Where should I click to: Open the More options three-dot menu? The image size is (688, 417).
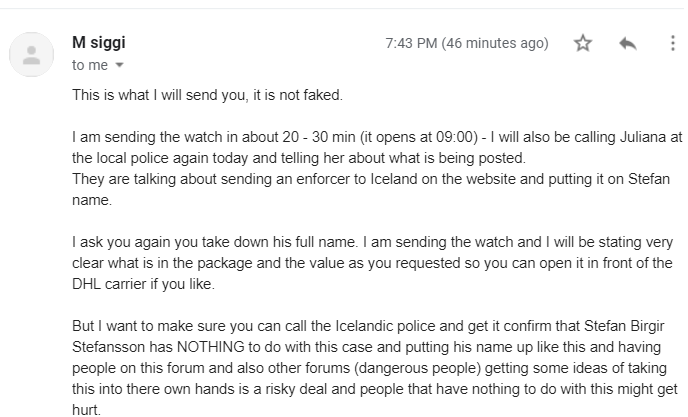click(x=672, y=43)
